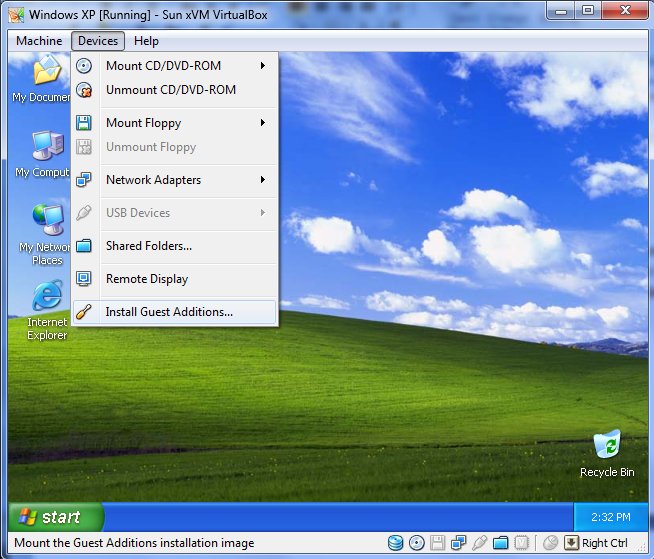Expand Network Adapters submenu arrow
The width and height of the screenshot is (654, 559).
pos(263,180)
